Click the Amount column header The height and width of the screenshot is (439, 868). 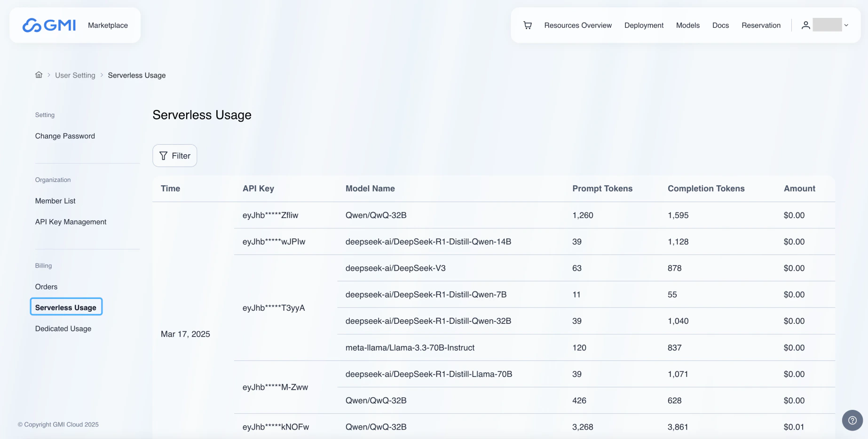coord(799,188)
